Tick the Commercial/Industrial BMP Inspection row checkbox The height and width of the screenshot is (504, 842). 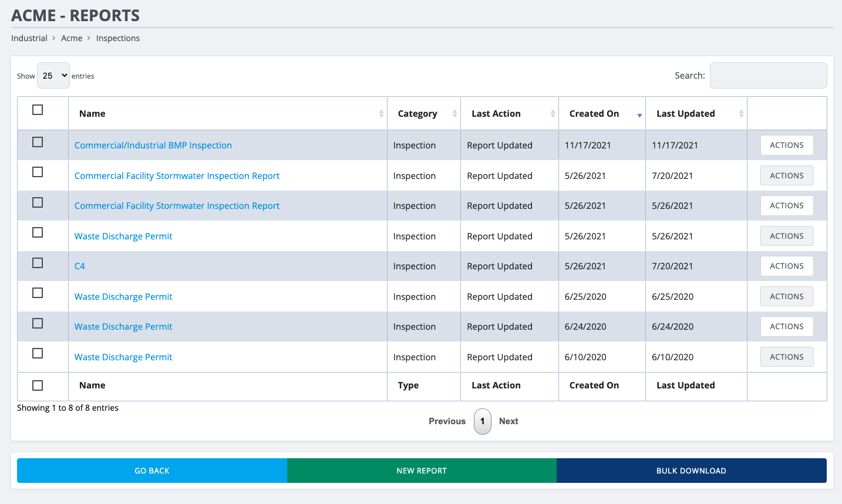[x=38, y=142]
